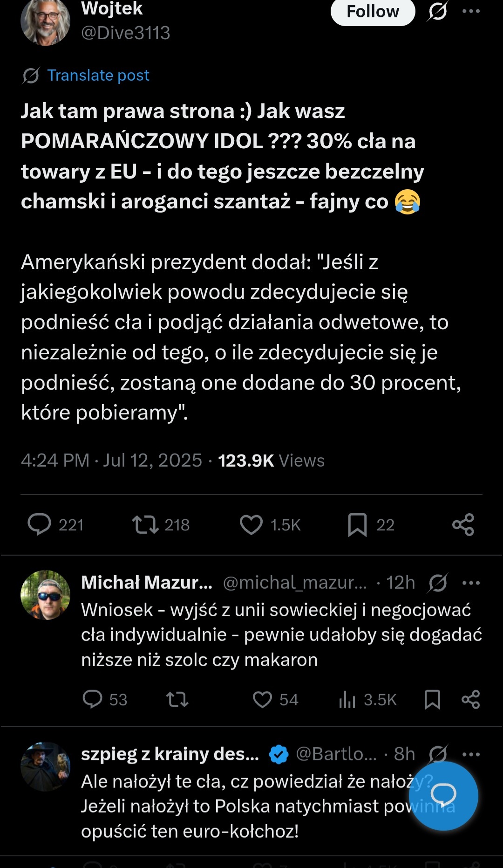Open more options for szpieg z krainy reply

point(471,754)
